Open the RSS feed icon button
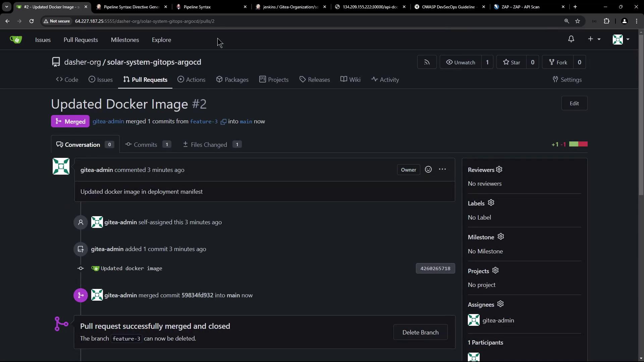The height and width of the screenshot is (362, 644). pyautogui.click(x=427, y=62)
